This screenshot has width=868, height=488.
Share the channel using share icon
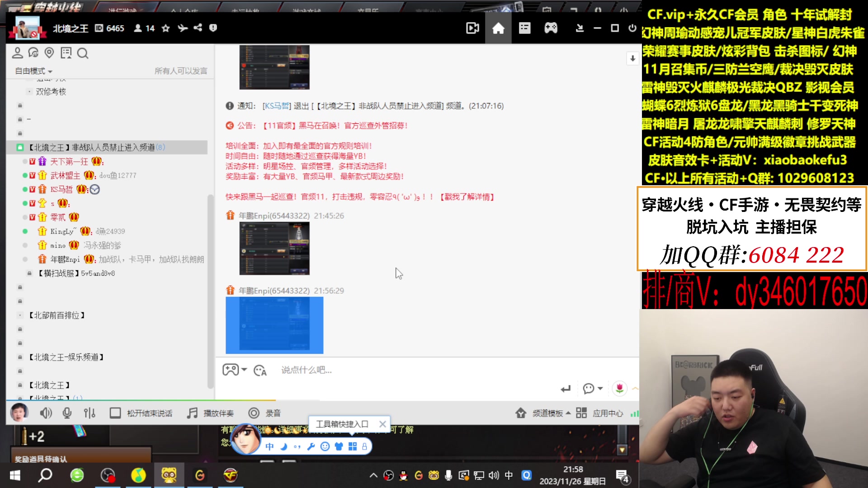pyautogui.click(x=198, y=28)
